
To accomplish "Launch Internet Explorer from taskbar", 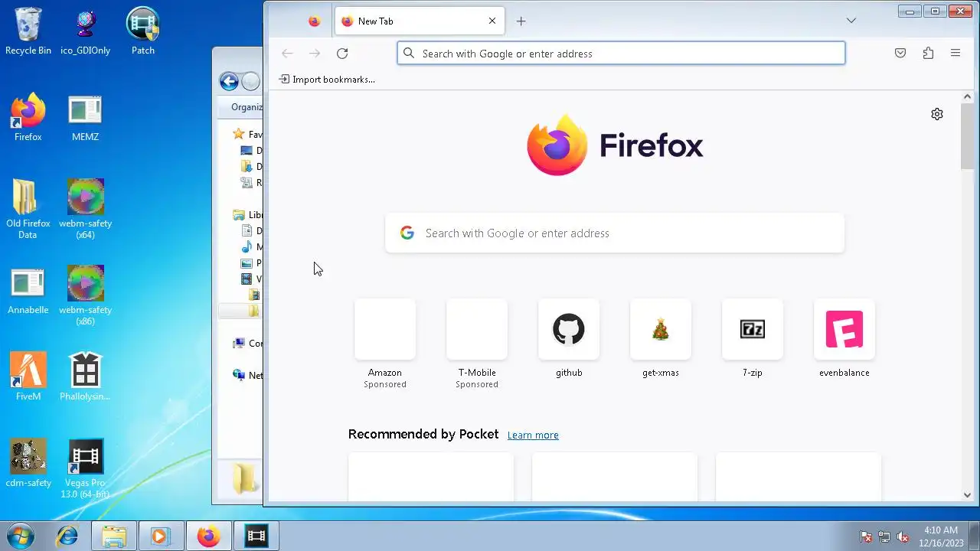I will (67, 536).
